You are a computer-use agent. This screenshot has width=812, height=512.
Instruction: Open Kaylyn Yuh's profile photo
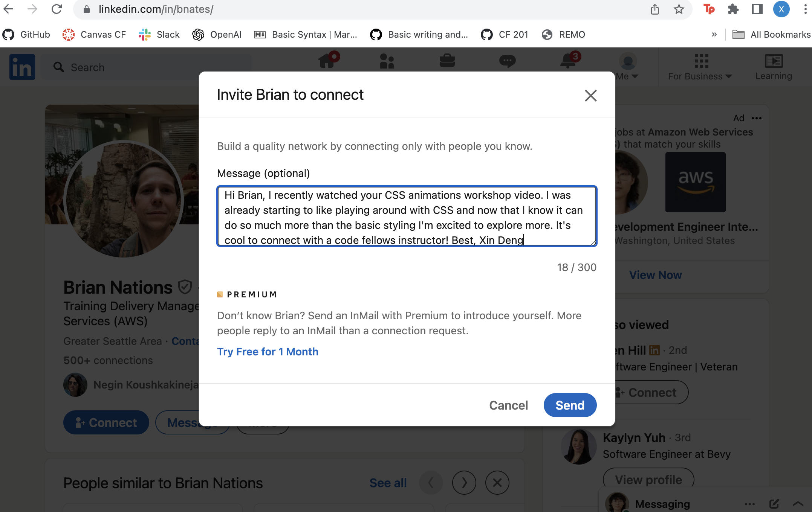click(x=578, y=446)
